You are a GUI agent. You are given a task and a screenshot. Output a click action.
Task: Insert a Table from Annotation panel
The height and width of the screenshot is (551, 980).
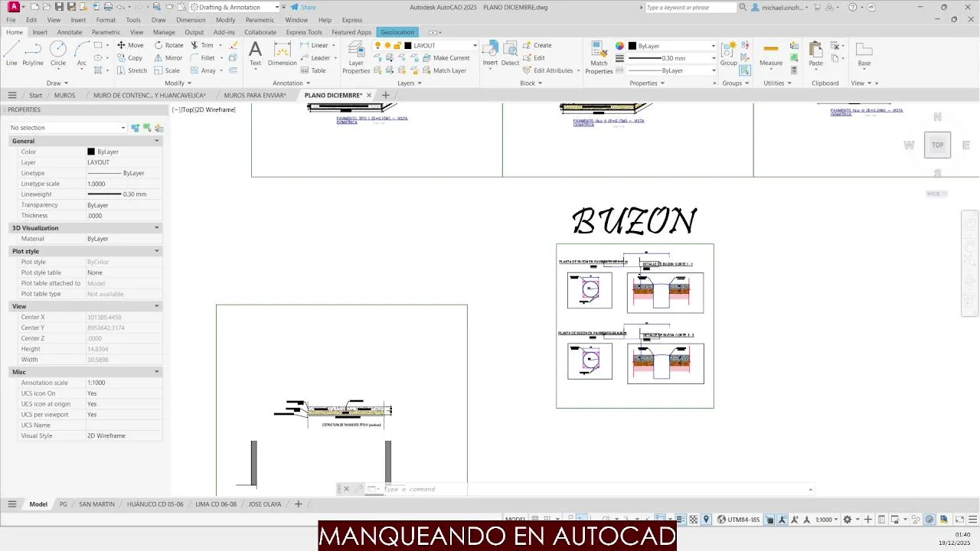click(x=312, y=70)
